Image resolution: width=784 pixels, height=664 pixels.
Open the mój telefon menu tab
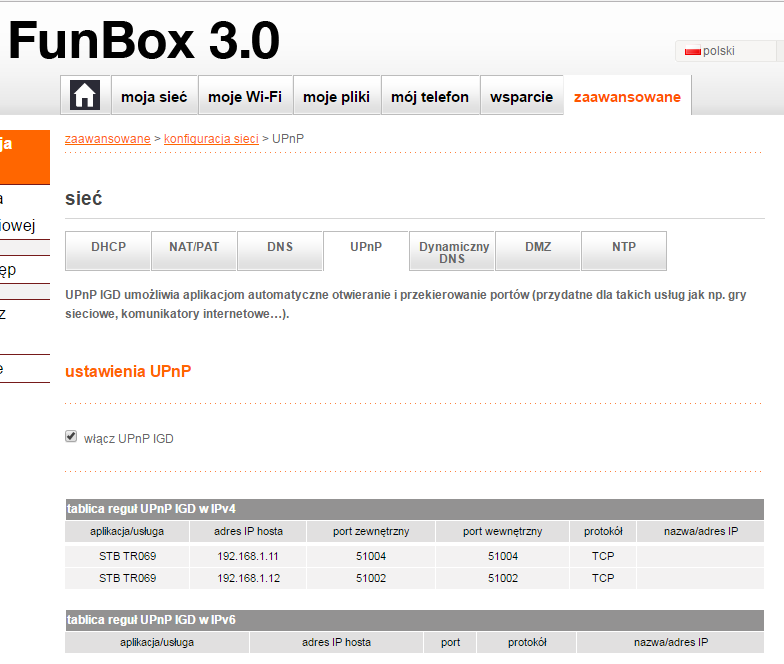point(430,96)
